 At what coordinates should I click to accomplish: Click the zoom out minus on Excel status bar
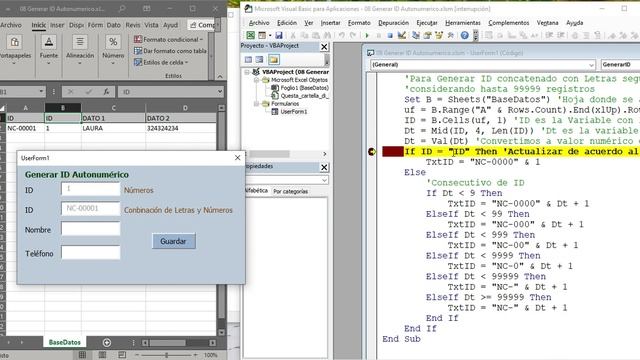pyautogui.click(x=137, y=355)
